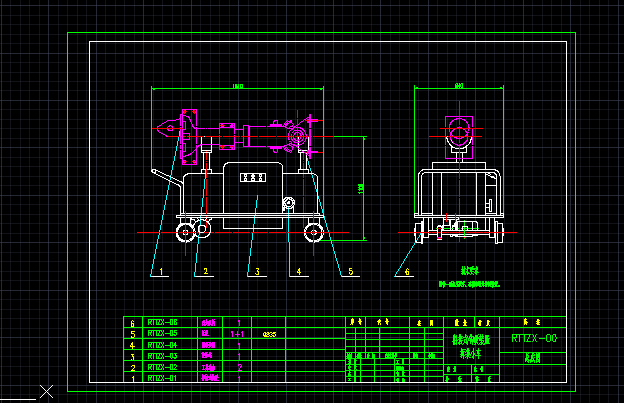Select the green technical requirements heading
This screenshot has height=403, width=624.
coord(470,271)
